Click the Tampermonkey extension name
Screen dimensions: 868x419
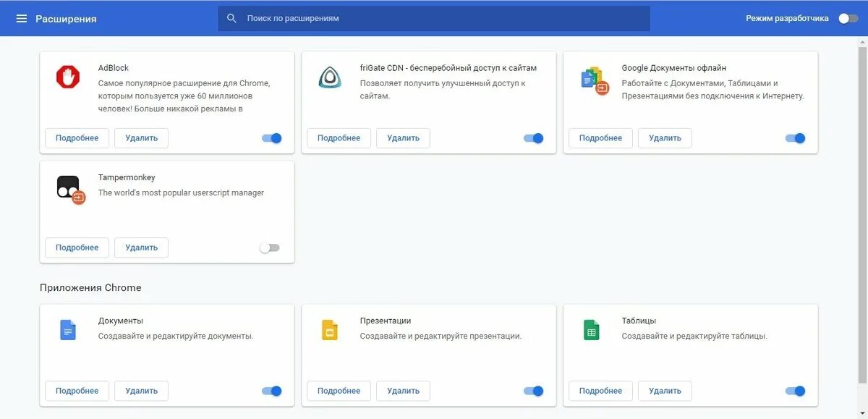[x=127, y=177]
